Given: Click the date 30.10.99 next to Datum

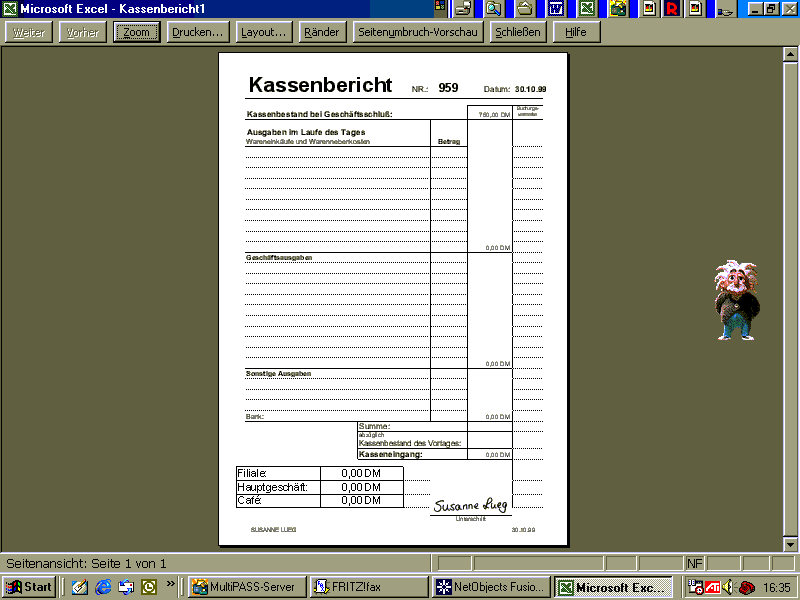Looking at the screenshot, I should (x=530, y=89).
